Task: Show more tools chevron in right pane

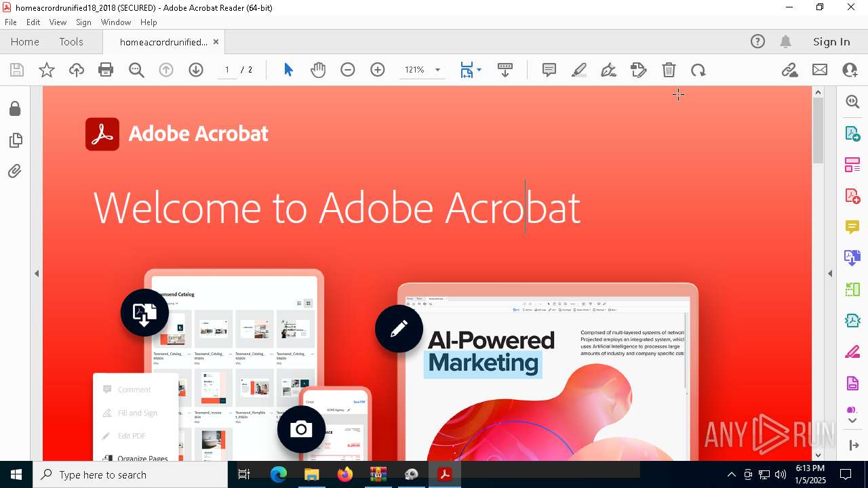Action: 852,420
